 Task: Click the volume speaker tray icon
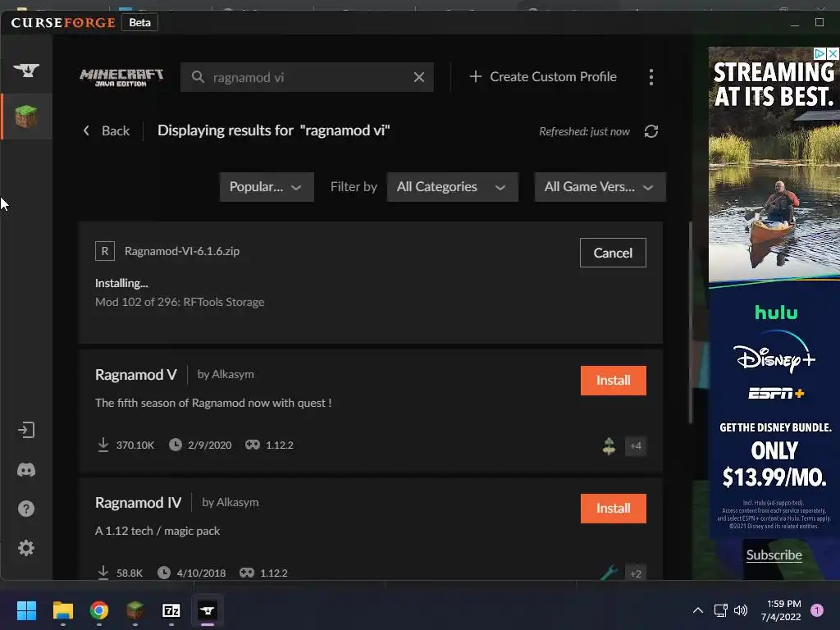click(x=741, y=610)
